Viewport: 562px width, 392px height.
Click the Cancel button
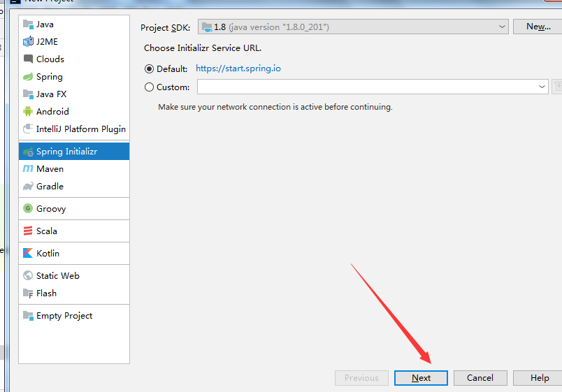pyautogui.click(x=480, y=378)
